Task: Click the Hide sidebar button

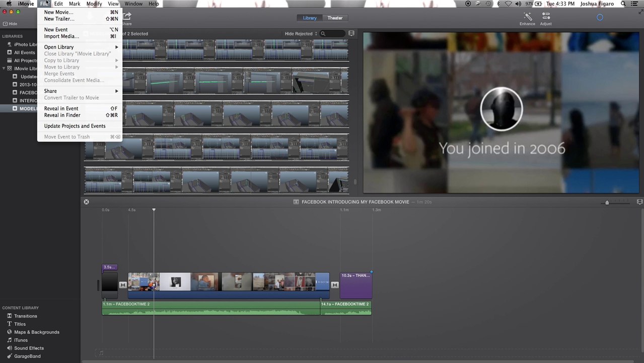Action: click(x=10, y=24)
